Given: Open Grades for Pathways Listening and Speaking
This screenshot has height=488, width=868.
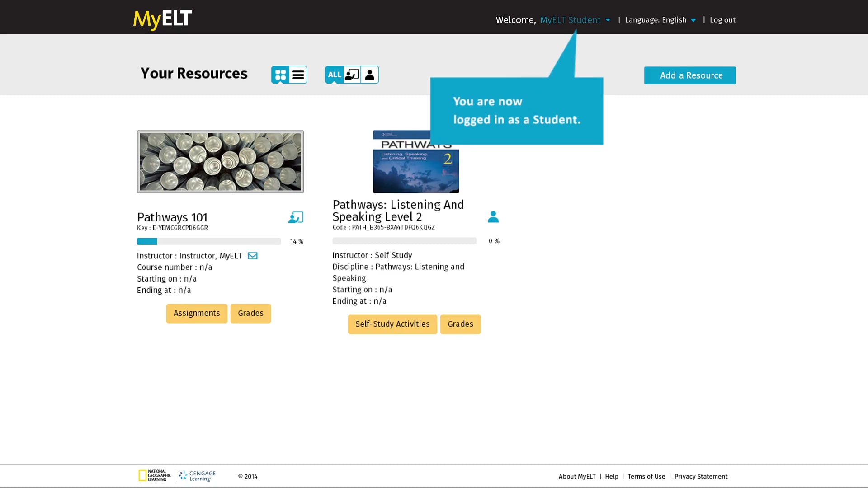Looking at the screenshot, I should [x=460, y=324].
